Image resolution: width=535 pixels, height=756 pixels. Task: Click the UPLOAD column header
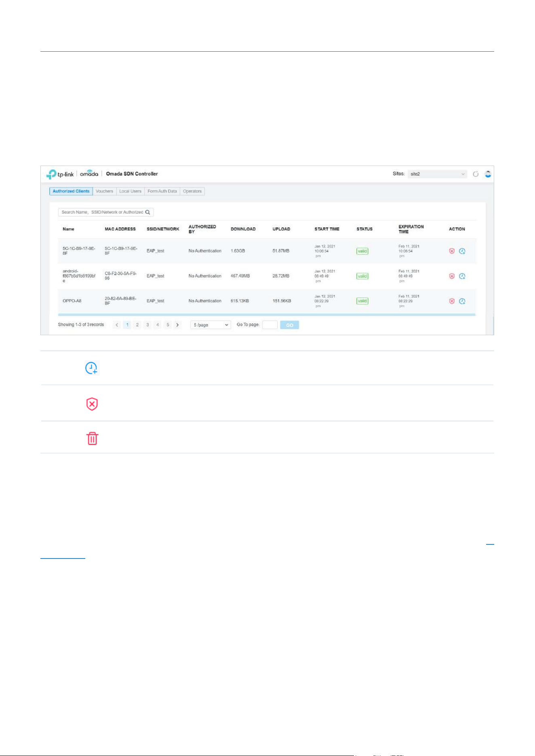(281, 229)
